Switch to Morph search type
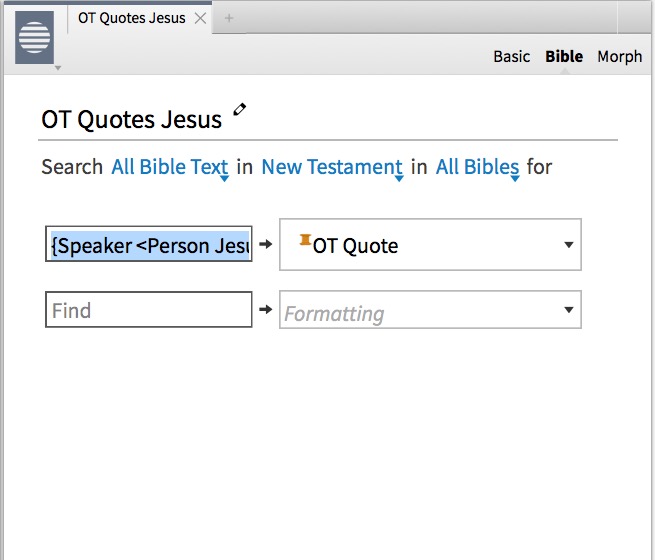This screenshot has height=560, width=655. click(x=619, y=56)
